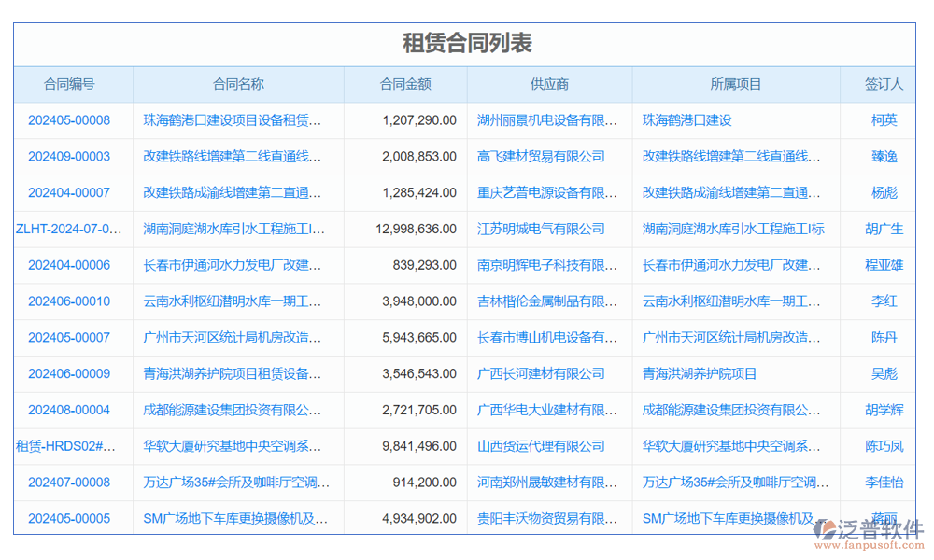Select supplier 长春市博山机电设备有…

pos(547,338)
